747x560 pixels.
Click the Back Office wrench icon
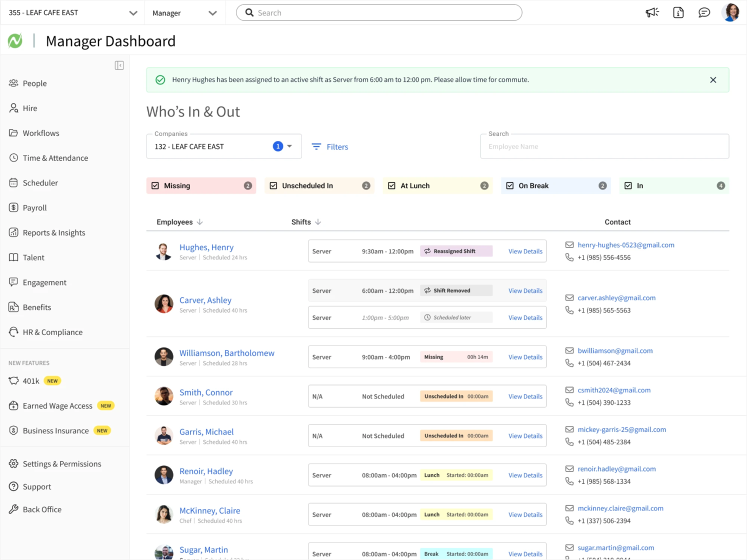[x=13, y=509]
